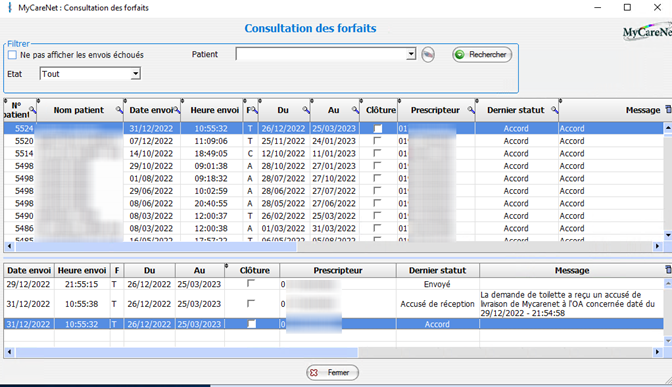Sort upper table by Heure envoi header
This screenshot has width=672, height=387.
214,110
